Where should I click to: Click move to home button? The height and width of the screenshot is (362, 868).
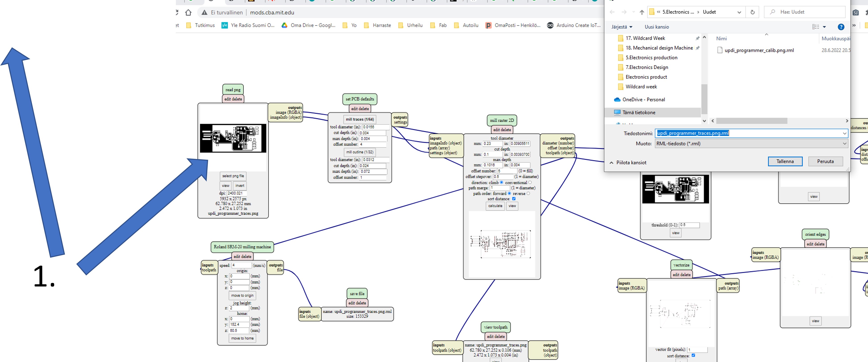pyautogui.click(x=242, y=338)
